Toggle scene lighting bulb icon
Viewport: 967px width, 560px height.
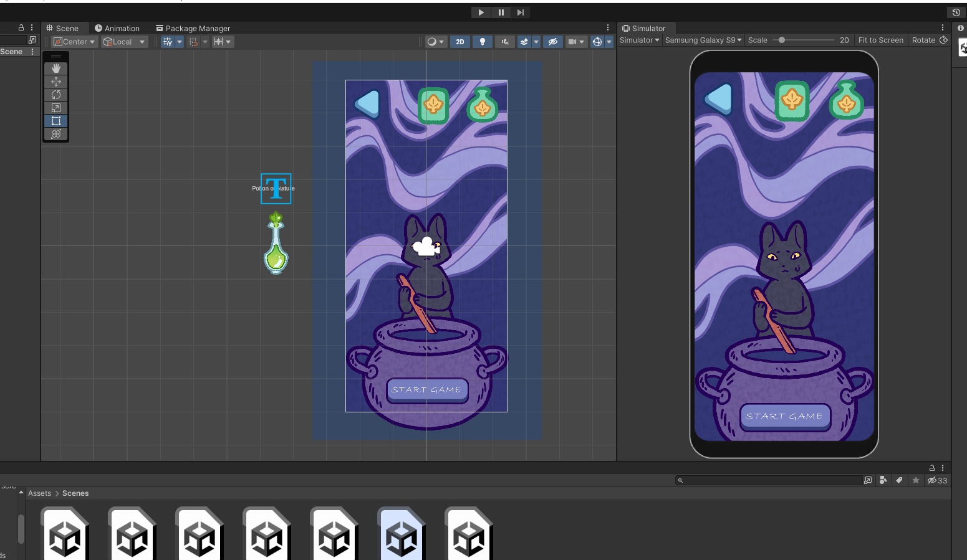coord(482,42)
